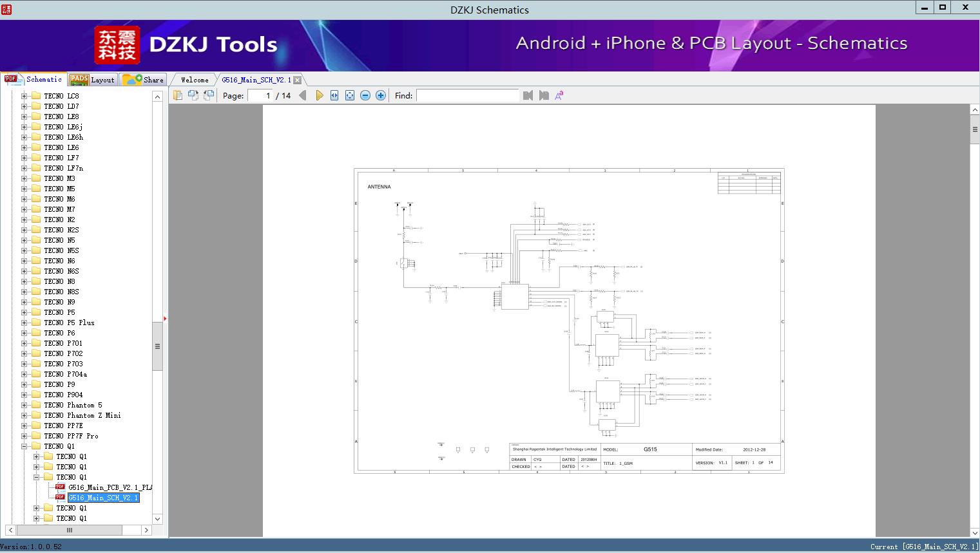Click the Find text input field
The width and height of the screenshot is (980, 553).
[x=467, y=95]
